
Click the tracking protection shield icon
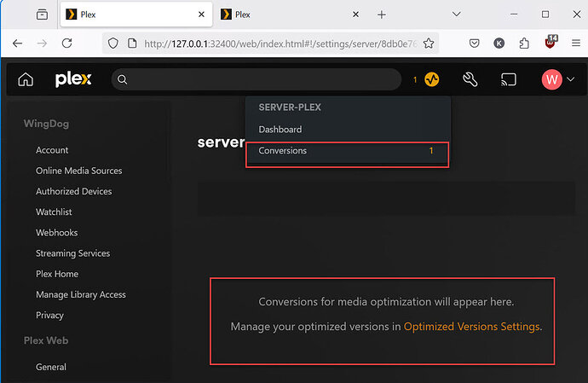click(112, 44)
